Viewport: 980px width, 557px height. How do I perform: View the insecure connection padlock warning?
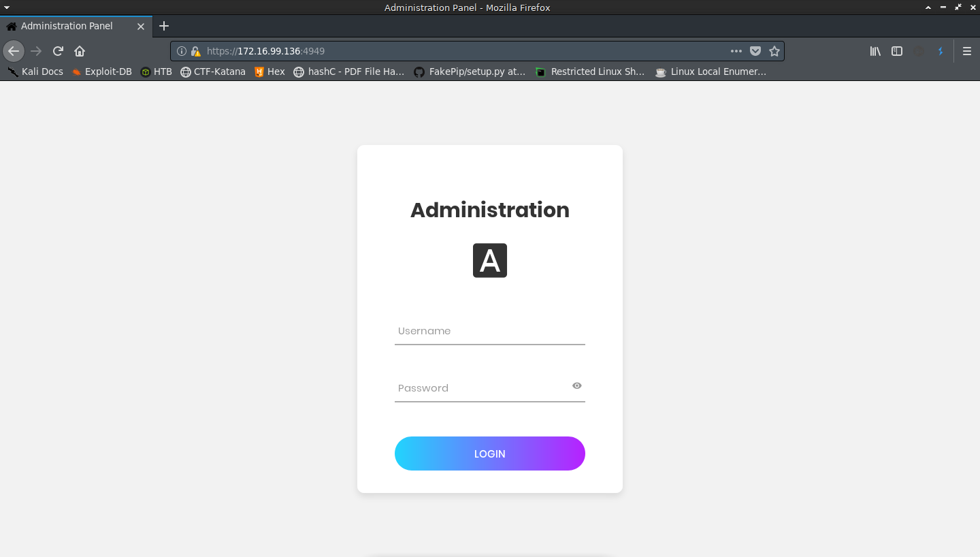pos(195,51)
